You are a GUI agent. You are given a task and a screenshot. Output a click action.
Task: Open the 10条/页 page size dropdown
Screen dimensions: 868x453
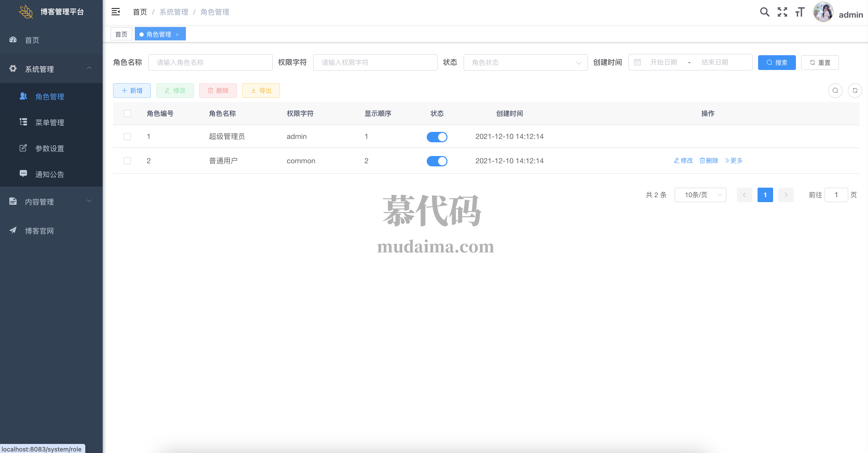(x=700, y=195)
